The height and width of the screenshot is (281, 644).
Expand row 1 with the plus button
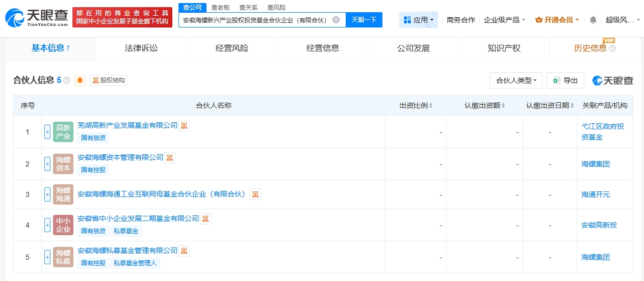(47, 132)
